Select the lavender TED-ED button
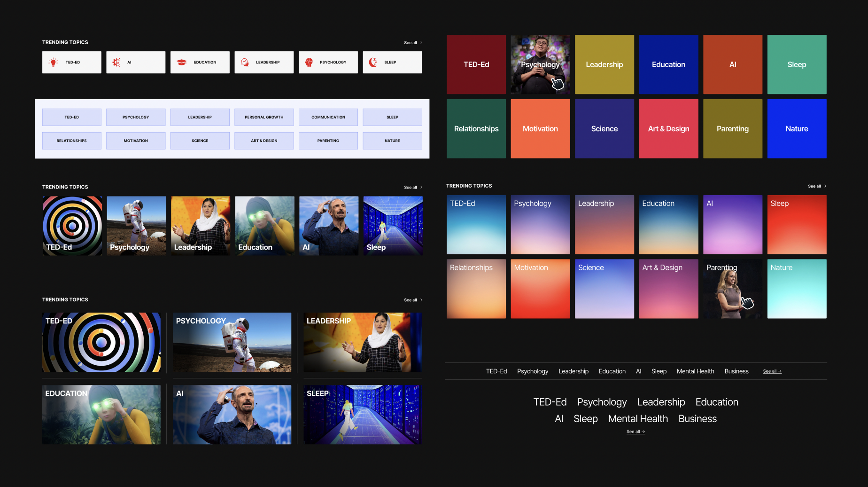This screenshot has height=487, width=868. pos(72,117)
